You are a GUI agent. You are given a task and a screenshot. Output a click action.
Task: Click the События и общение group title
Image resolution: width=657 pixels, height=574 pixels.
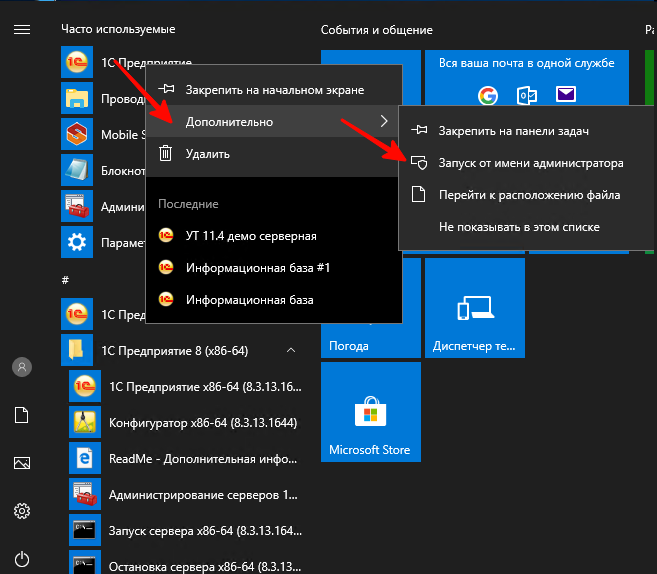(377, 30)
